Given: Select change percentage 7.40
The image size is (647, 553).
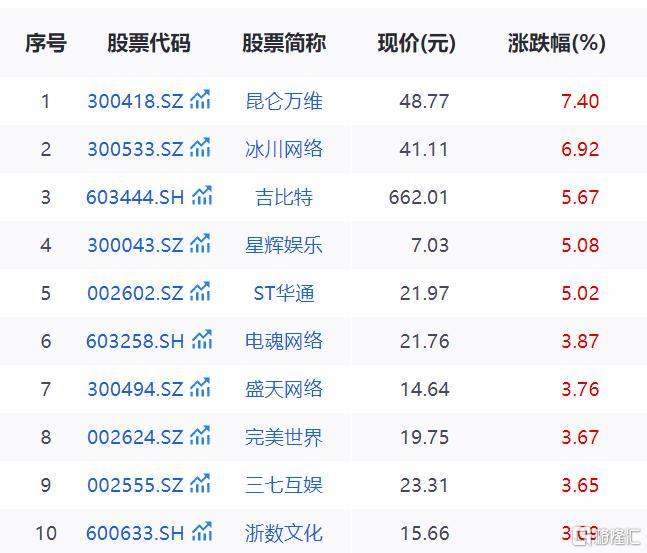Looking at the screenshot, I should point(580,101).
